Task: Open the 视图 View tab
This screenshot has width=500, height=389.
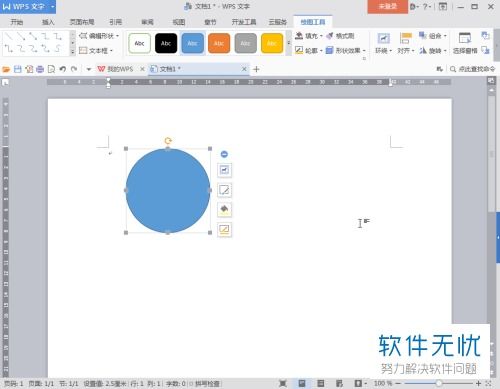Action: pos(179,22)
